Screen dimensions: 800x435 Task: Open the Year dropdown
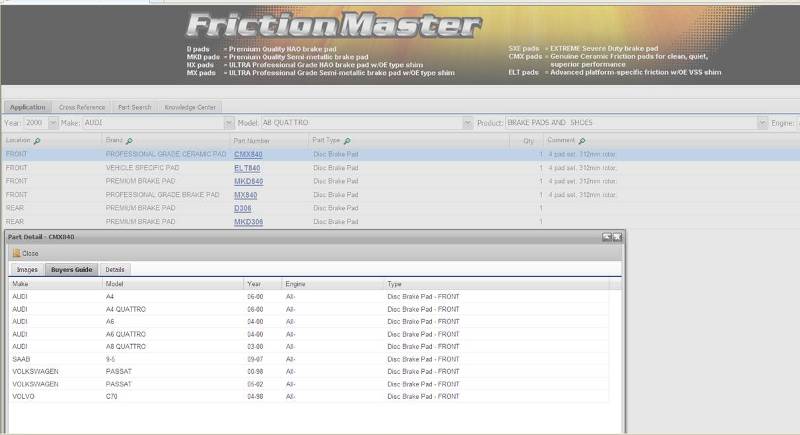pos(51,122)
